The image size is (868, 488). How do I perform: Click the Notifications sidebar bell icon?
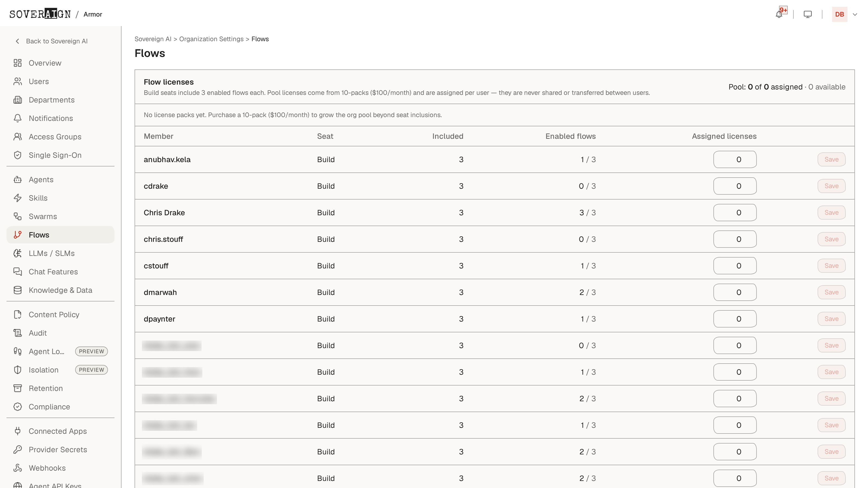click(18, 118)
